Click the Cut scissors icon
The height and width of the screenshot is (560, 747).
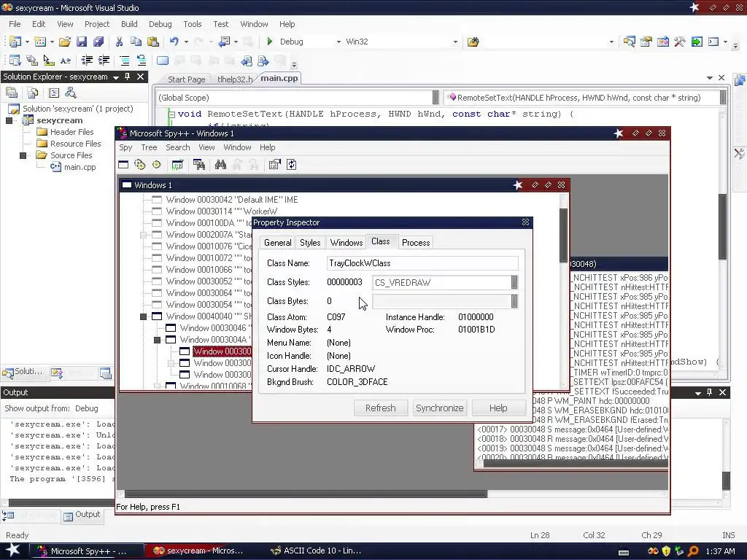119,42
